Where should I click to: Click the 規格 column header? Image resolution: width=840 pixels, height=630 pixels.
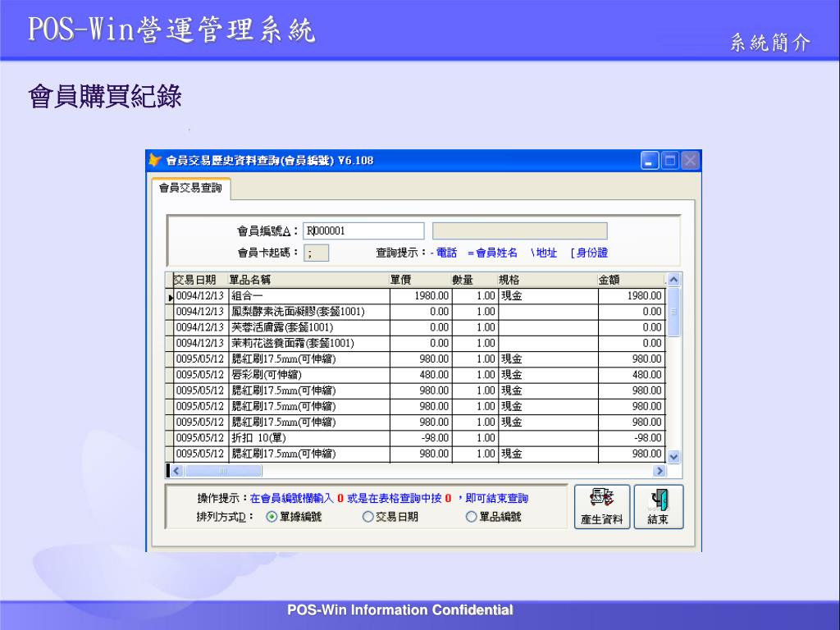point(547,280)
